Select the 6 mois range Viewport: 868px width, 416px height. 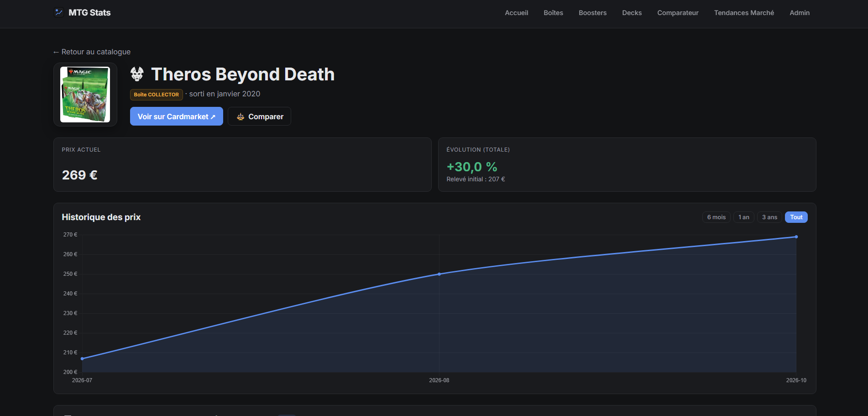[x=716, y=217]
